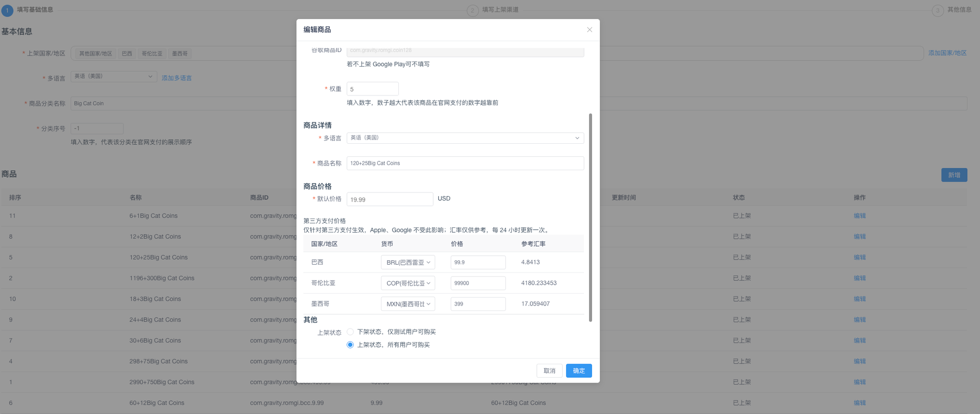The height and width of the screenshot is (414, 980).
Task: Click the 排序 column header
Action: (x=15, y=198)
